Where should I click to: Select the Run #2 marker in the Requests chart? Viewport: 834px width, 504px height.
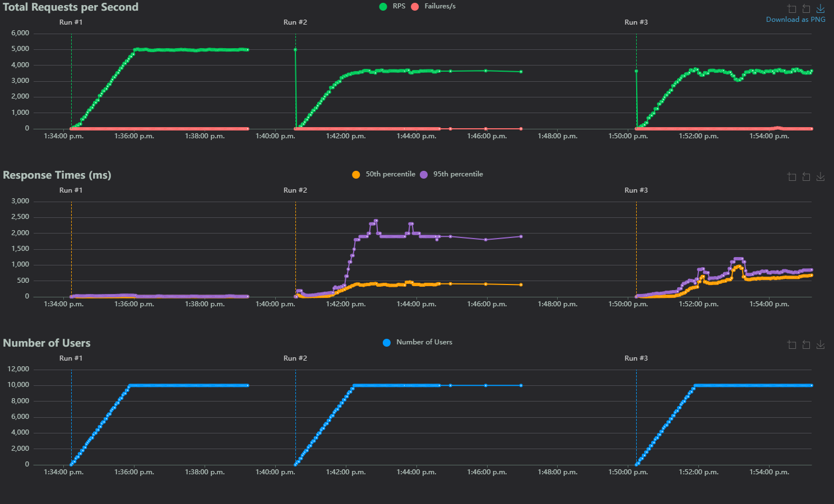tap(295, 22)
